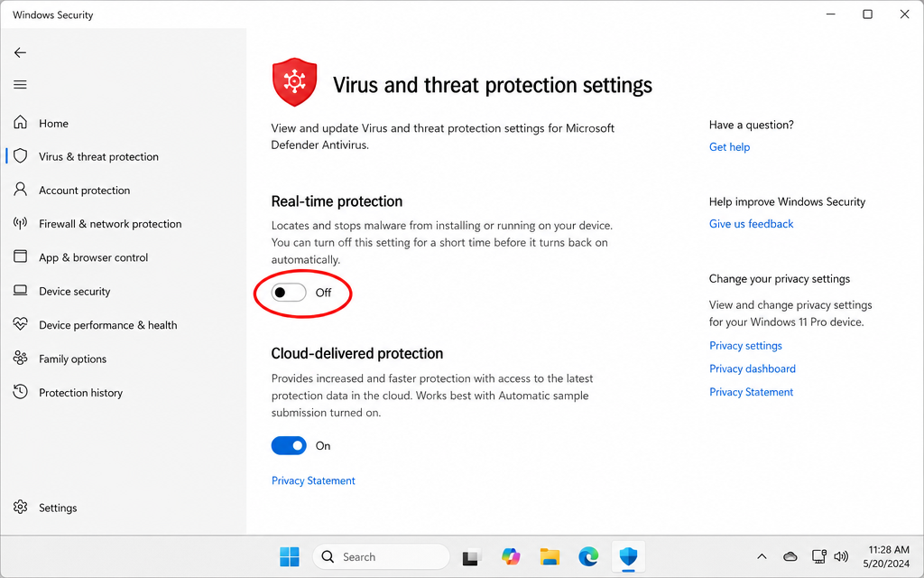This screenshot has height=578, width=924.
Task: Click the Windows Security taskbar shield icon
Action: [x=628, y=556]
